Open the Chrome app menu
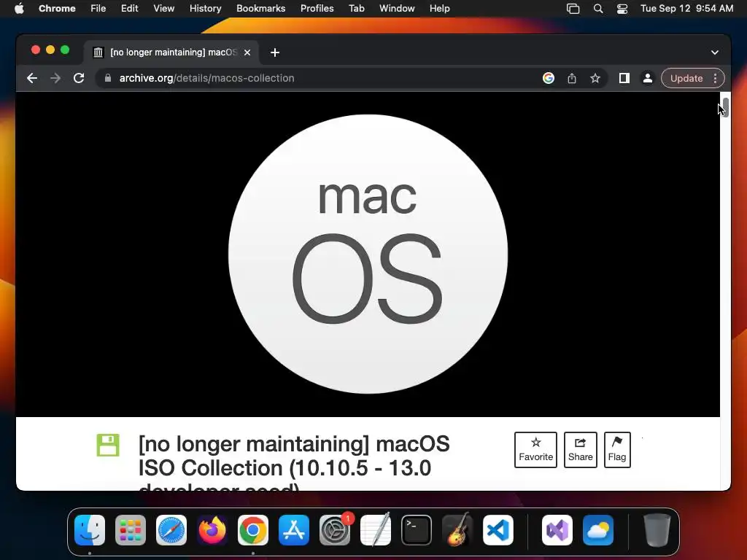This screenshot has width=747, height=560. tap(57, 9)
